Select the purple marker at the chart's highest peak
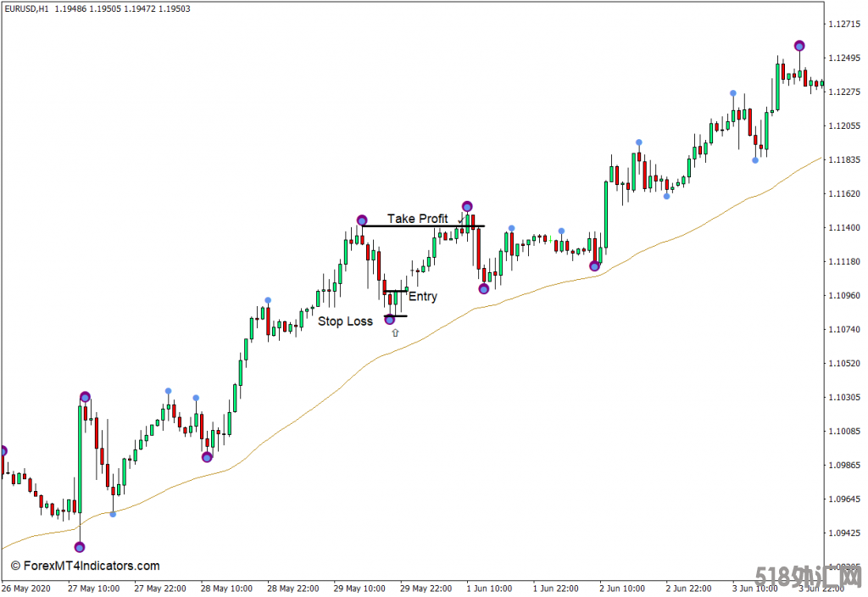The height and width of the screenshot is (597, 868). coord(799,46)
